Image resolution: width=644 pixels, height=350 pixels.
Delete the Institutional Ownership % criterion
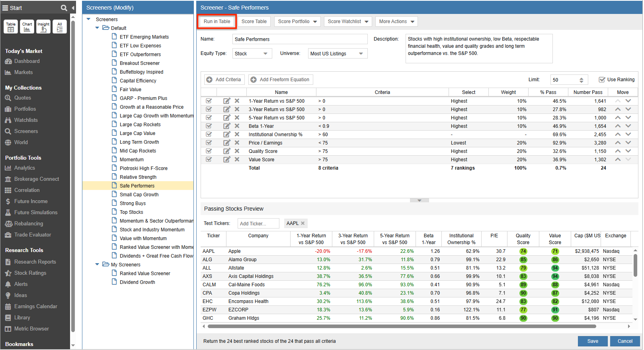(x=237, y=135)
